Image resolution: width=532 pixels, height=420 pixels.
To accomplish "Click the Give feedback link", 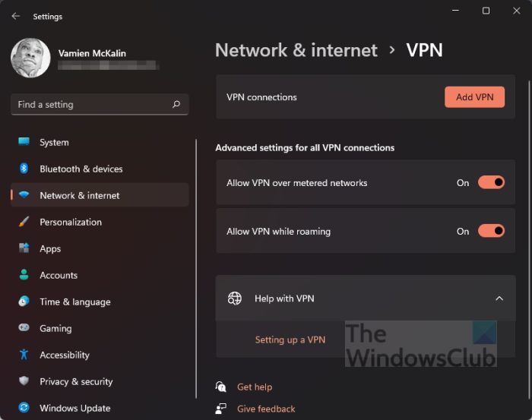I will (266, 409).
